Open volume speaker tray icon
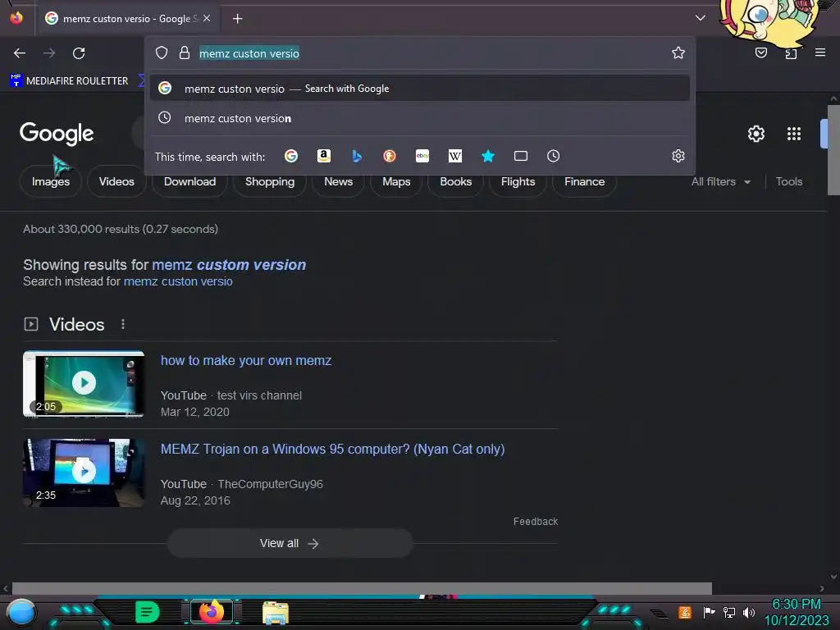840x630 pixels. (x=749, y=612)
